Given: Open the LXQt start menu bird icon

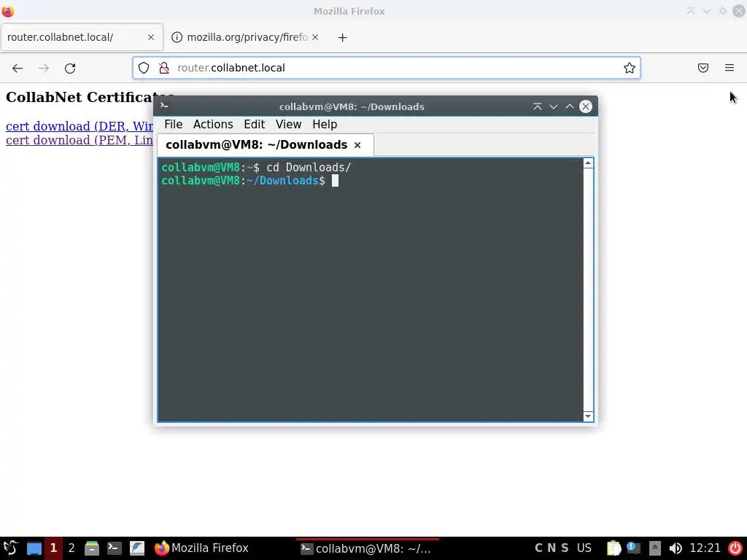Looking at the screenshot, I should (10, 548).
